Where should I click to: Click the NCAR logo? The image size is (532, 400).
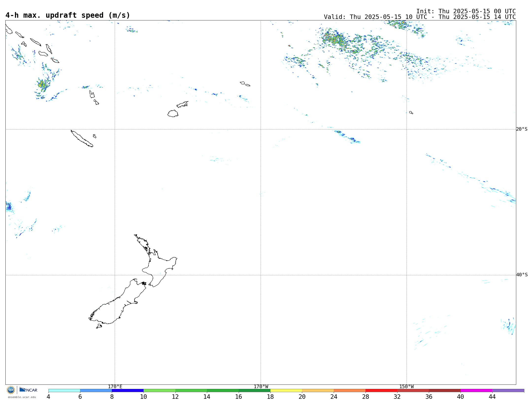28,390
